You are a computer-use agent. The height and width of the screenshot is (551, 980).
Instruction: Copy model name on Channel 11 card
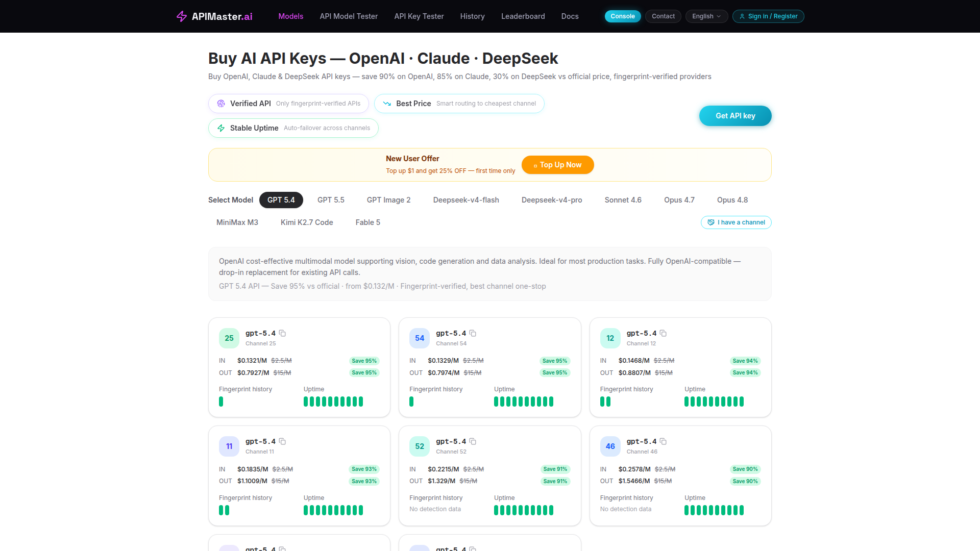[282, 441]
